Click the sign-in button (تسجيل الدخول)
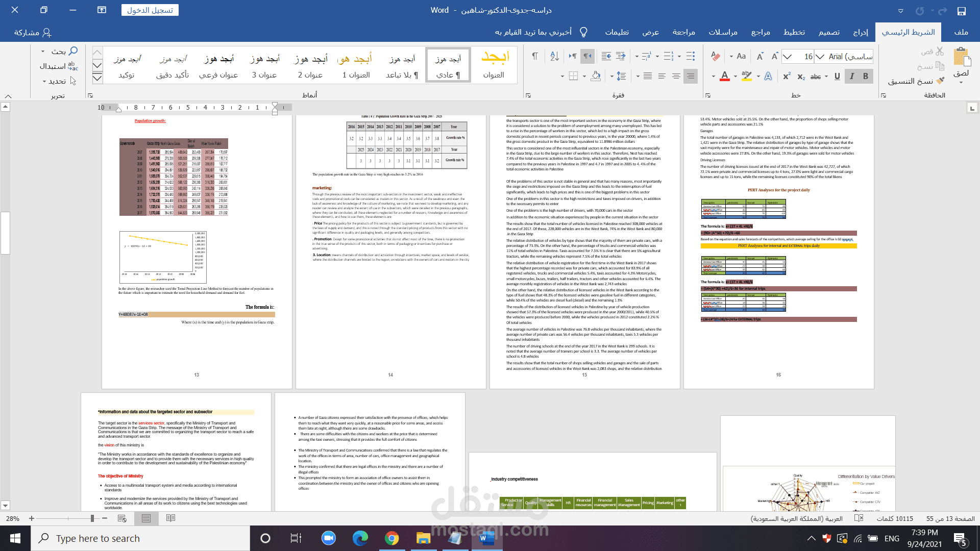The height and width of the screenshot is (551, 980). tap(150, 10)
